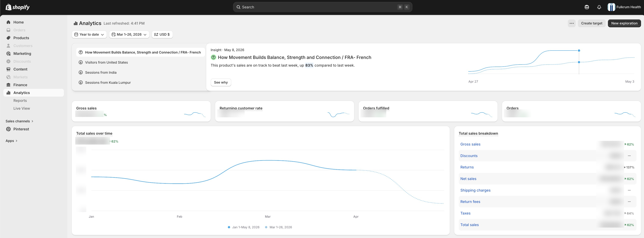Image resolution: width=644 pixels, height=238 pixels.
Task: Click the Shopify logo
Action: pyautogui.click(x=18, y=7)
